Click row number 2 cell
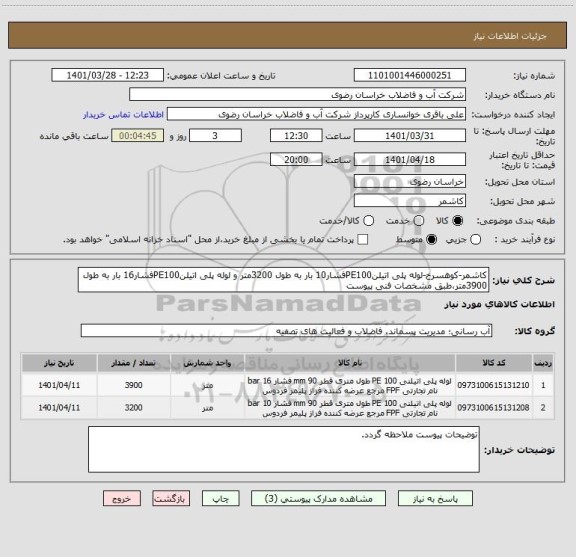The width and height of the screenshot is (576, 557). click(x=543, y=407)
